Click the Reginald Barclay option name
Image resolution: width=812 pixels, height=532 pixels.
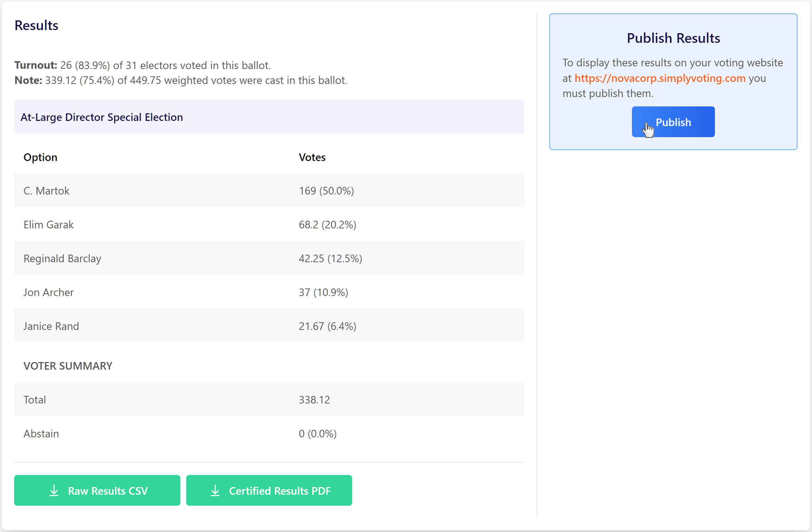click(x=62, y=258)
